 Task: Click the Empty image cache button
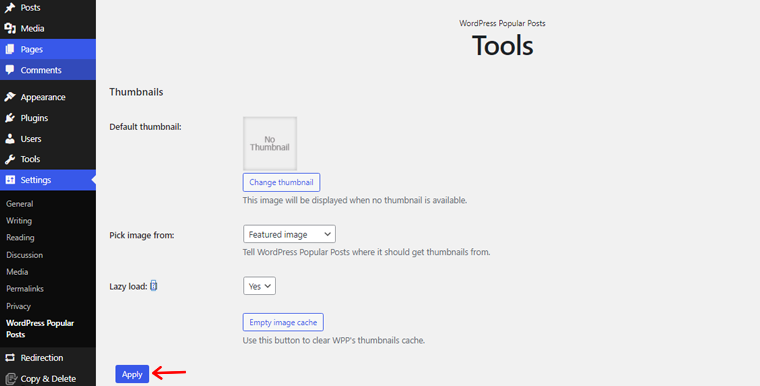pyautogui.click(x=283, y=322)
